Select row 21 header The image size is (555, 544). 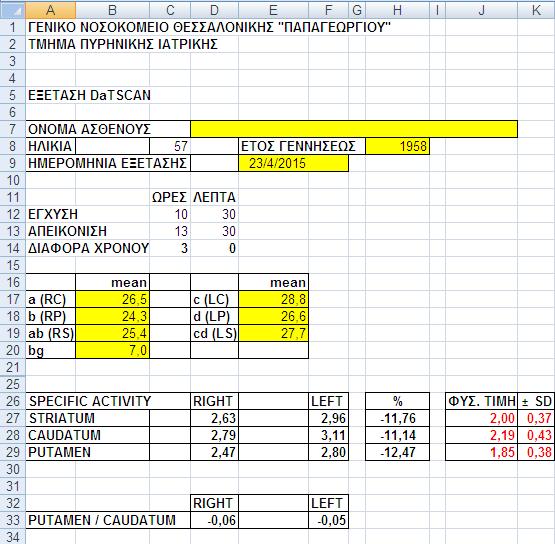tap(13, 367)
